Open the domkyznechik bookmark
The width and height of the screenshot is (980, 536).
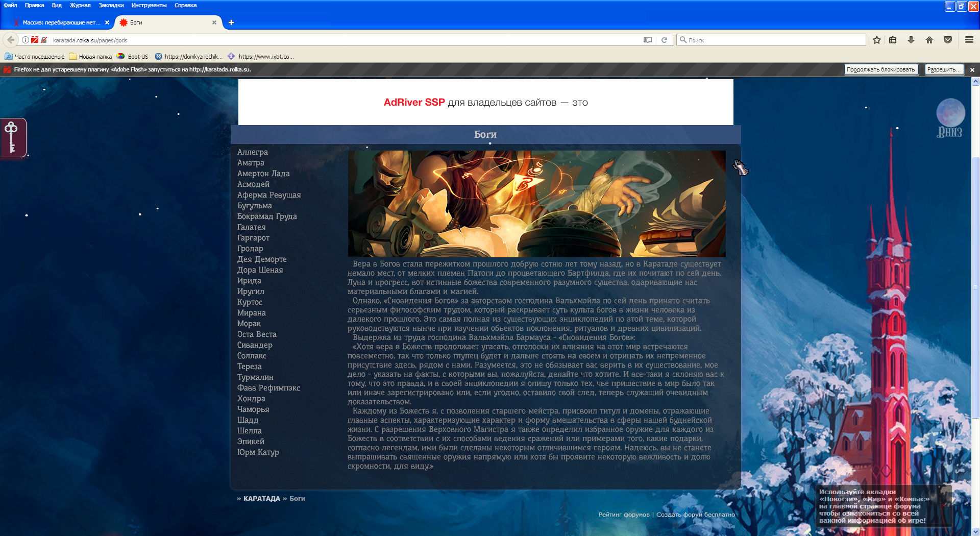pyautogui.click(x=188, y=57)
